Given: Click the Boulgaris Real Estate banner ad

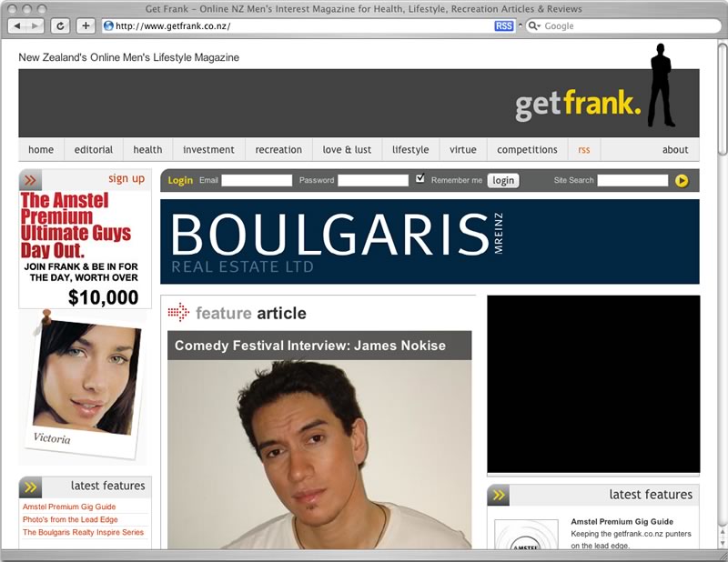Looking at the screenshot, I should (430, 241).
